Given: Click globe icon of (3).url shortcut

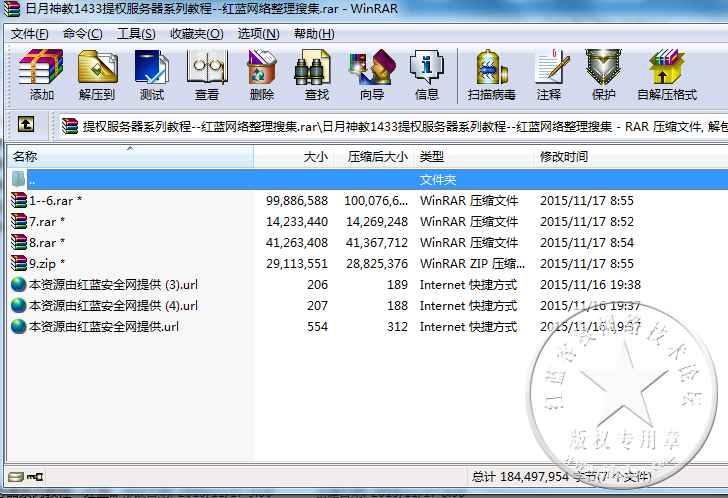Looking at the screenshot, I should pos(19,284).
